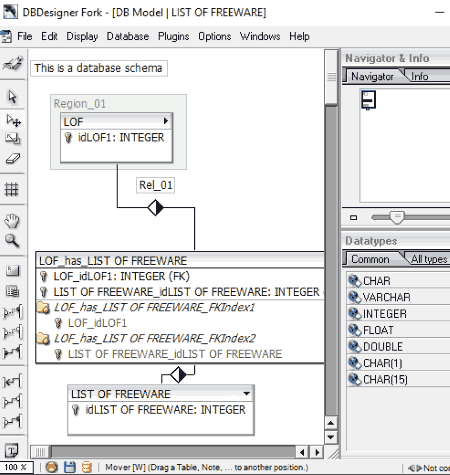Pick relation tool with arrow pointing left
This screenshot has width=450, height=475.
pyautogui.click(x=13, y=382)
